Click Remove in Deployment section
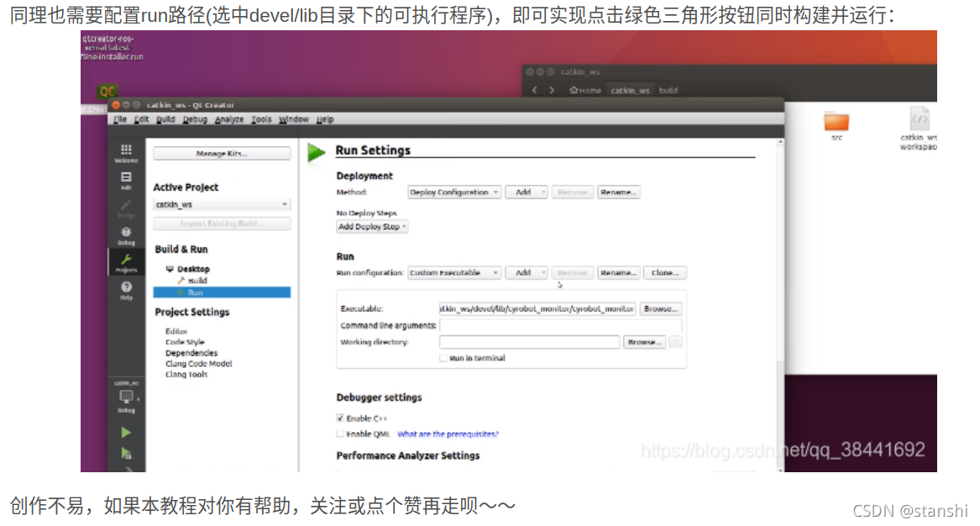Screen dimensions: 980x526 click(x=573, y=192)
